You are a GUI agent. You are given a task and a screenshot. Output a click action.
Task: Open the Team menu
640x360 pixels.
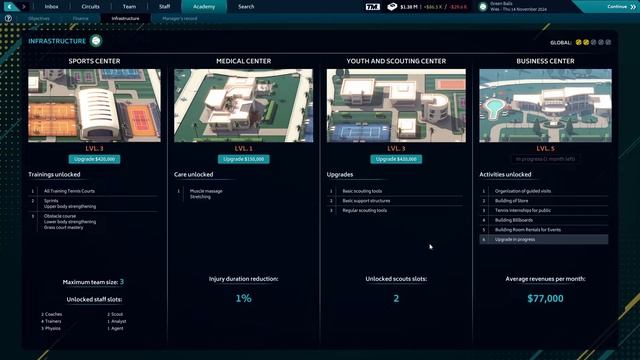coord(129,7)
